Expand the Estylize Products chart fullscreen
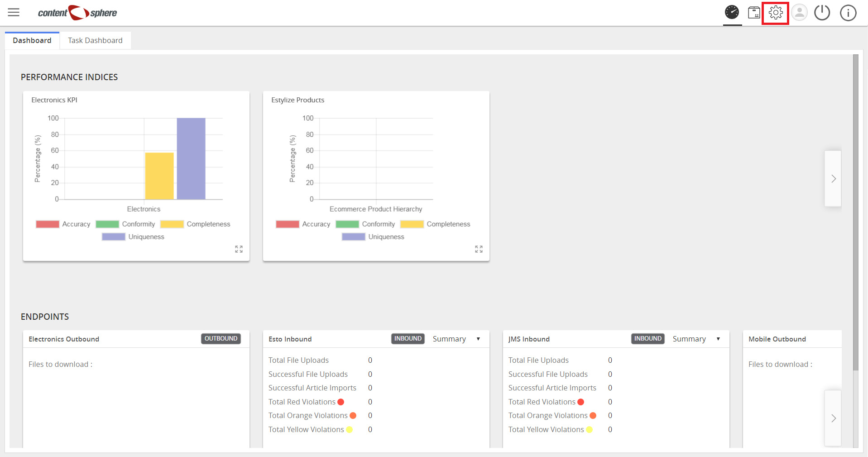The width and height of the screenshot is (868, 457). click(x=479, y=249)
